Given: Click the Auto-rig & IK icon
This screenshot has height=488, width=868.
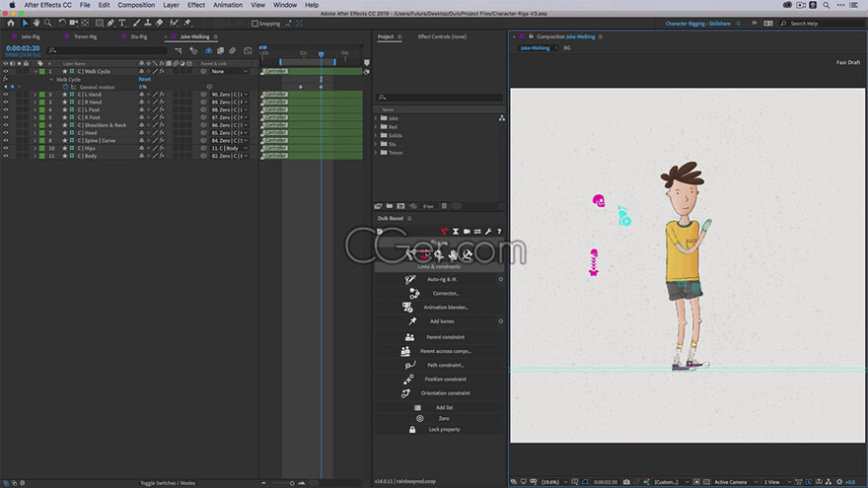Looking at the screenshot, I should (x=409, y=279).
